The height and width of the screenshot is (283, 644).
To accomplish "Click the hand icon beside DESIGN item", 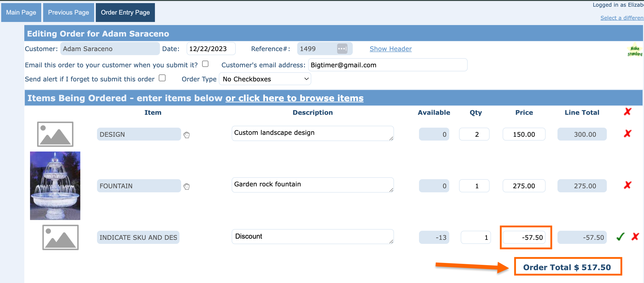I will [x=186, y=135].
